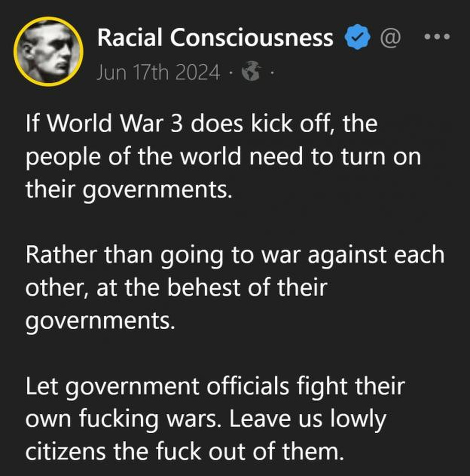Click the blue verified checkmark badge
470x476 pixels.
[x=358, y=37]
